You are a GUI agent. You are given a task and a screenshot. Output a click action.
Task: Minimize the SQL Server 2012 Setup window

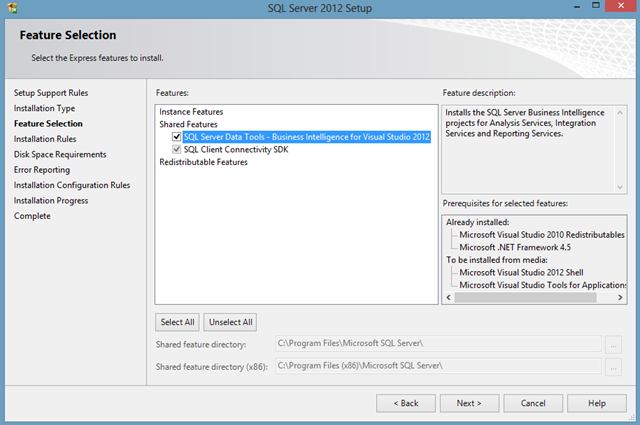[x=577, y=7]
